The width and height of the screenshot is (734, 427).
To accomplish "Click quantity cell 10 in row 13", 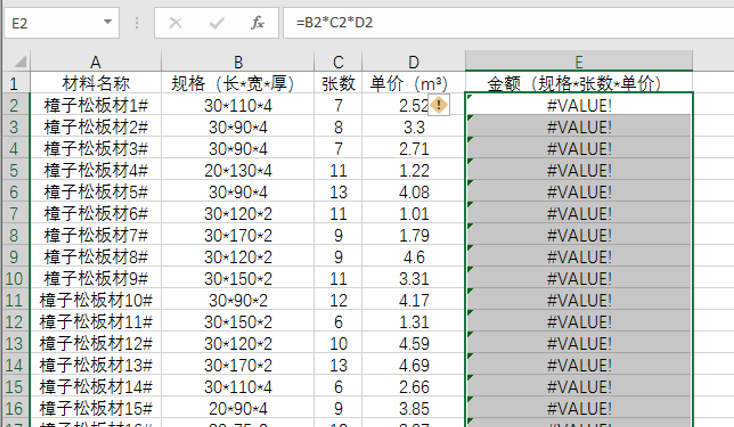I will tap(338, 343).
